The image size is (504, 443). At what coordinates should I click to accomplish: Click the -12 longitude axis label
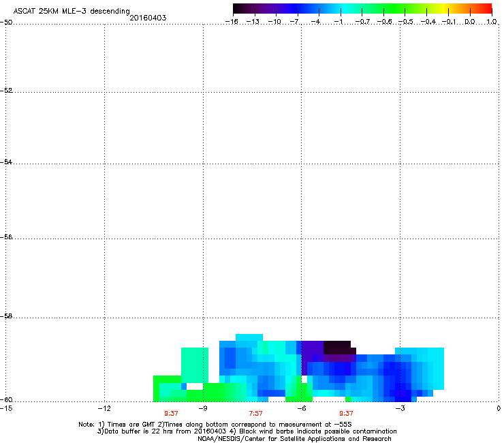click(104, 408)
